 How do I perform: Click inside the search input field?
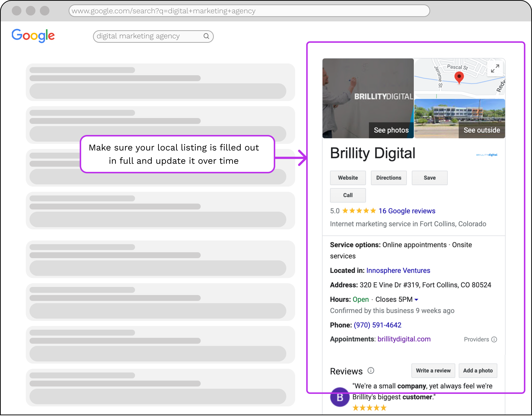pos(138,36)
